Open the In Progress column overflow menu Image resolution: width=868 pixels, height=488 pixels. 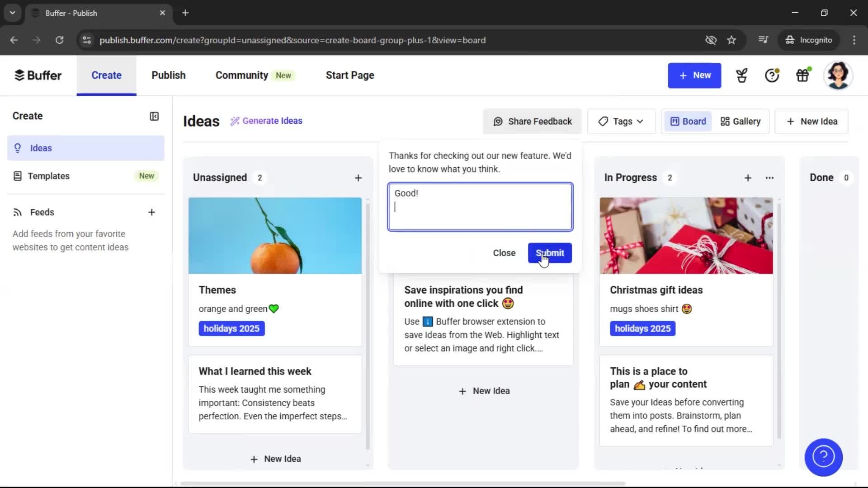point(769,178)
